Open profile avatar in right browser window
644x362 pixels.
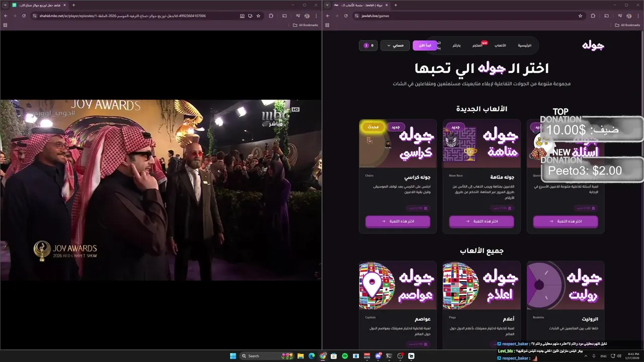click(x=629, y=16)
